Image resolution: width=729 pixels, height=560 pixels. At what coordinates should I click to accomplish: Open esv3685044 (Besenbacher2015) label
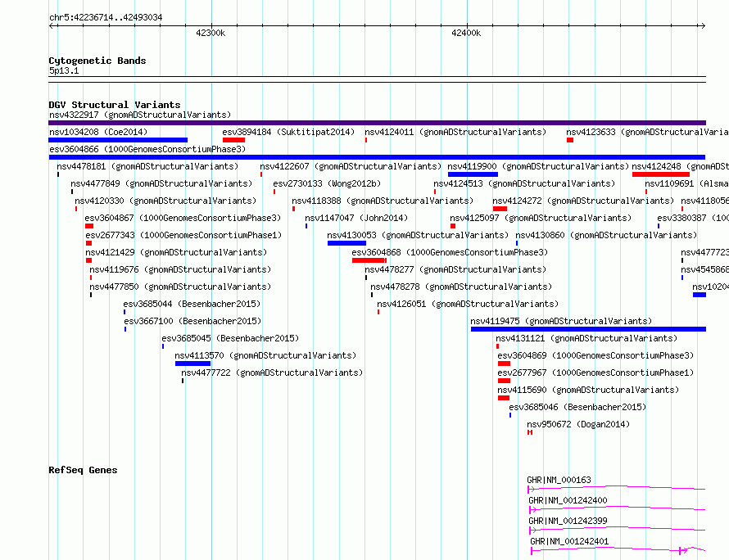click(x=192, y=304)
